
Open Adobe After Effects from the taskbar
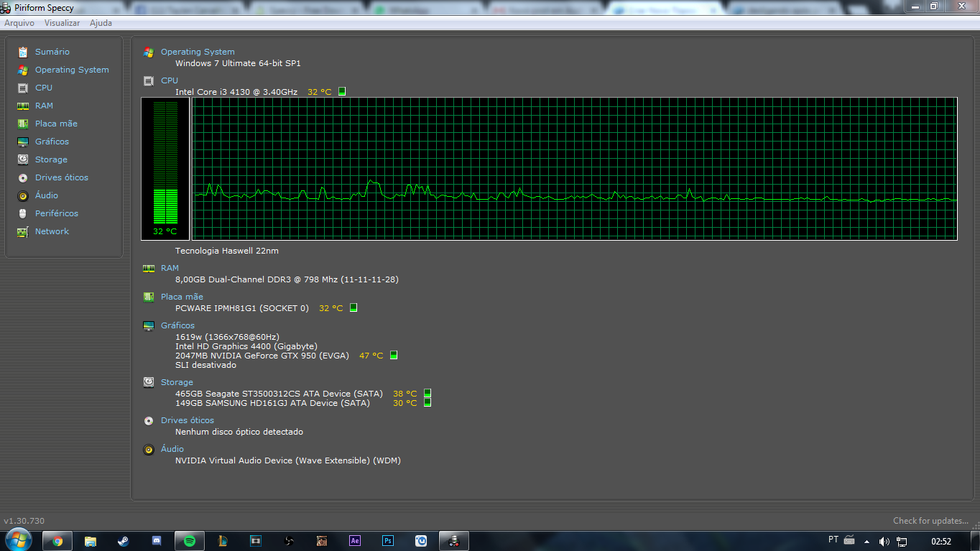tap(354, 541)
